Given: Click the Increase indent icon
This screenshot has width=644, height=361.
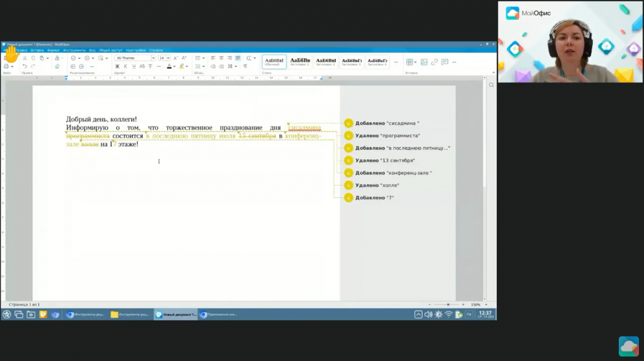Looking at the screenshot, I should click(x=221, y=66).
